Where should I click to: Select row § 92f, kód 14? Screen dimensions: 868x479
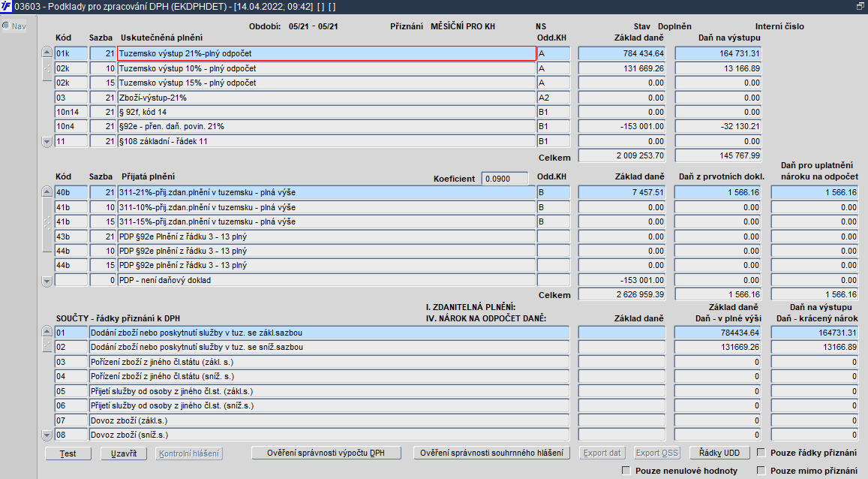point(326,113)
